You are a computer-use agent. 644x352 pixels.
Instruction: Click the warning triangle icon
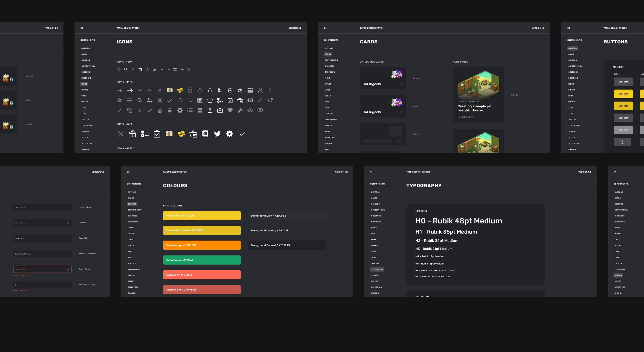tap(200, 90)
